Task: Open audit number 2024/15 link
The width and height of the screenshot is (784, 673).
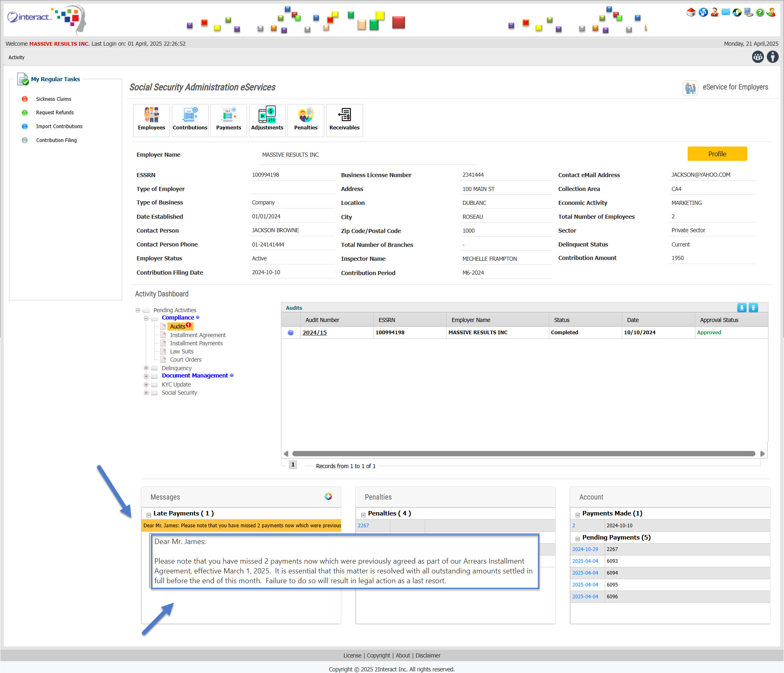Action: point(314,333)
